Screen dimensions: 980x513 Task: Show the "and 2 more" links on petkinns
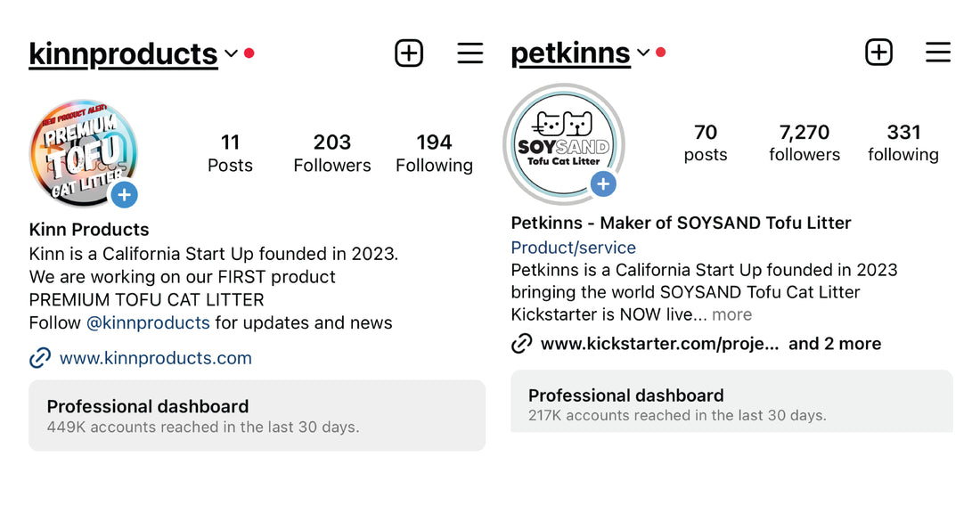(x=835, y=344)
